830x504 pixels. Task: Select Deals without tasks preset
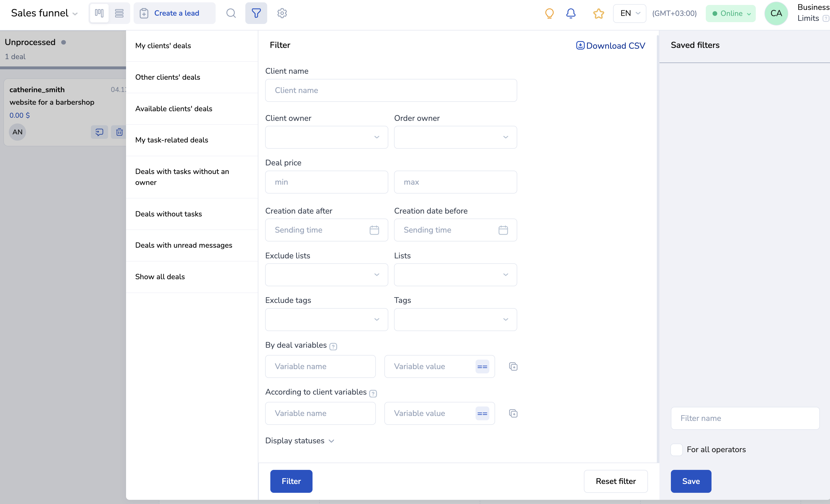coord(169,214)
